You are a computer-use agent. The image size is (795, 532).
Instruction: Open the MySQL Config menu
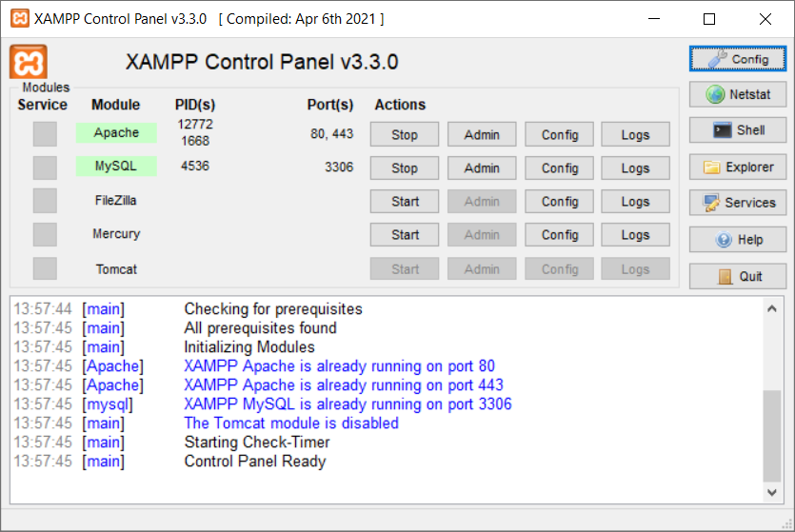pyautogui.click(x=559, y=167)
